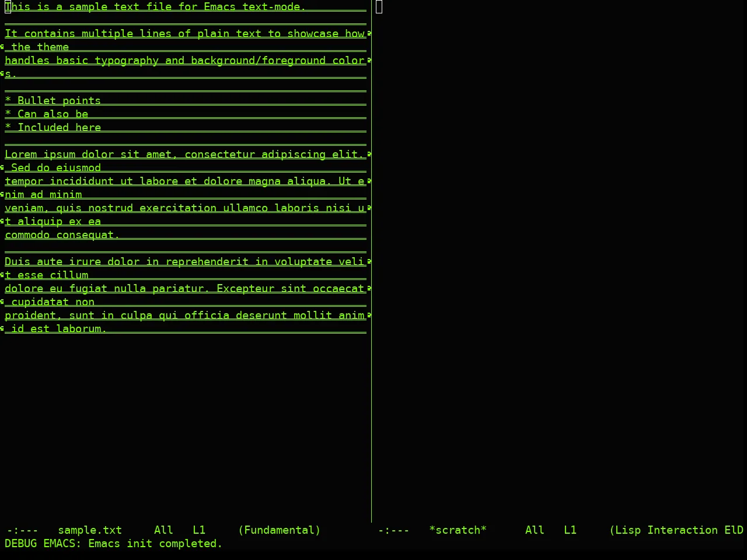Click the "All" position indicator for sample.txt

[x=163, y=530]
